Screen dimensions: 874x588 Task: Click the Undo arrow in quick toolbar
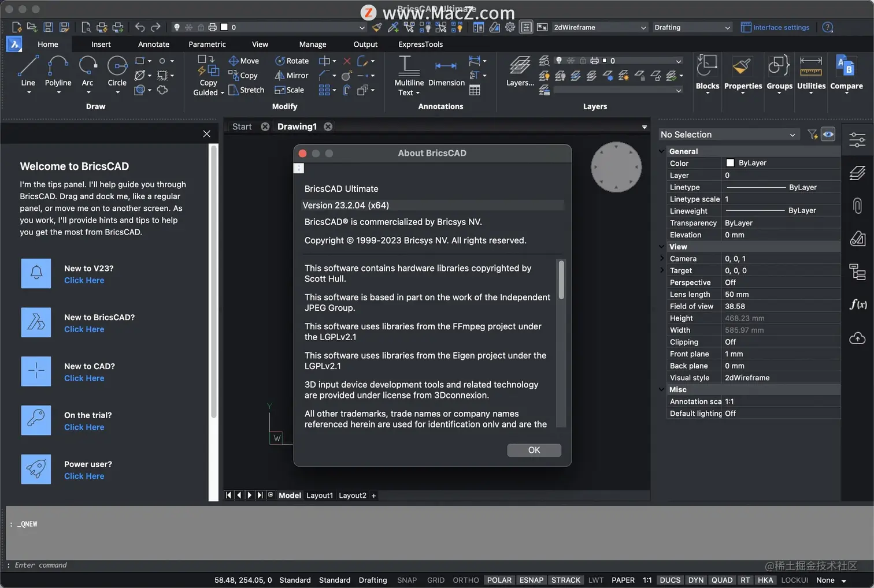(140, 27)
